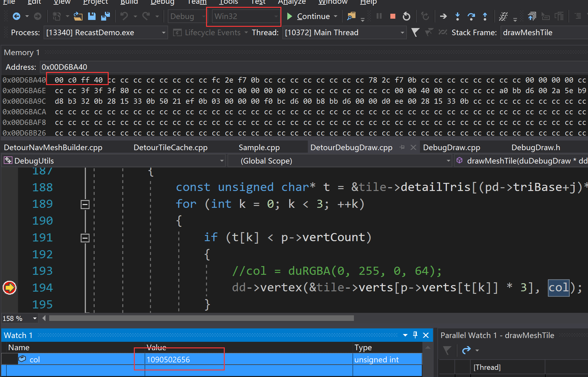Screen dimensions: 588x377
Task: Click the Find in Files icon
Action: pyautogui.click(x=351, y=16)
